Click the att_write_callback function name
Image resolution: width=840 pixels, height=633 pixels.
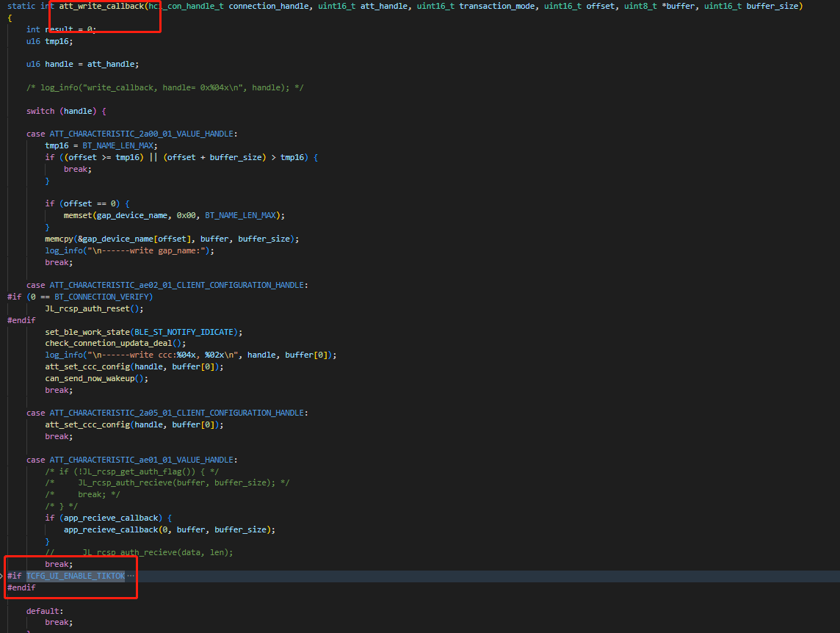(101, 6)
